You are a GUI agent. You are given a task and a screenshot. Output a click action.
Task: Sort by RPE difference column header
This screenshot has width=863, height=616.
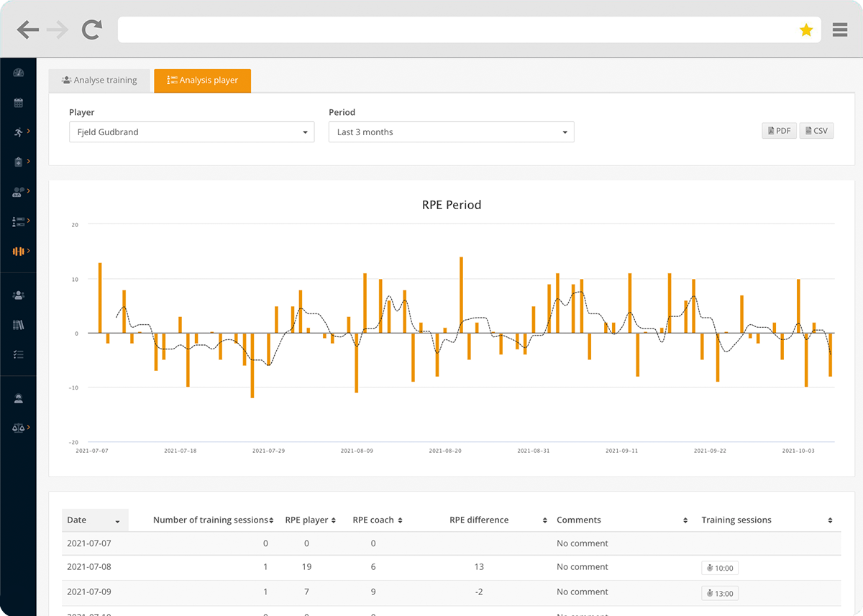[479, 520]
